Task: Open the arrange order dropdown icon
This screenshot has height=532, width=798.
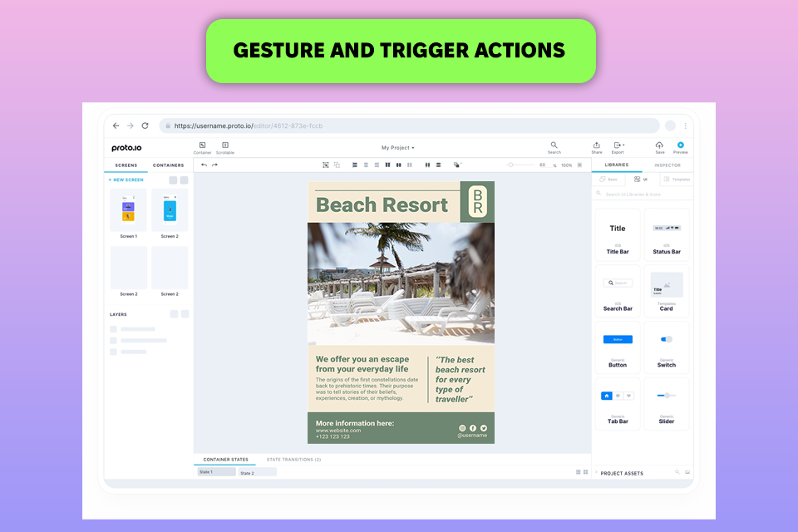Action: [x=457, y=165]
